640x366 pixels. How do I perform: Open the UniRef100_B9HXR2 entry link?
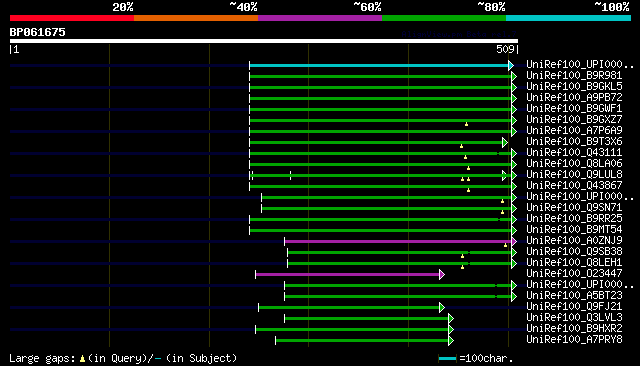coord(574,329)
